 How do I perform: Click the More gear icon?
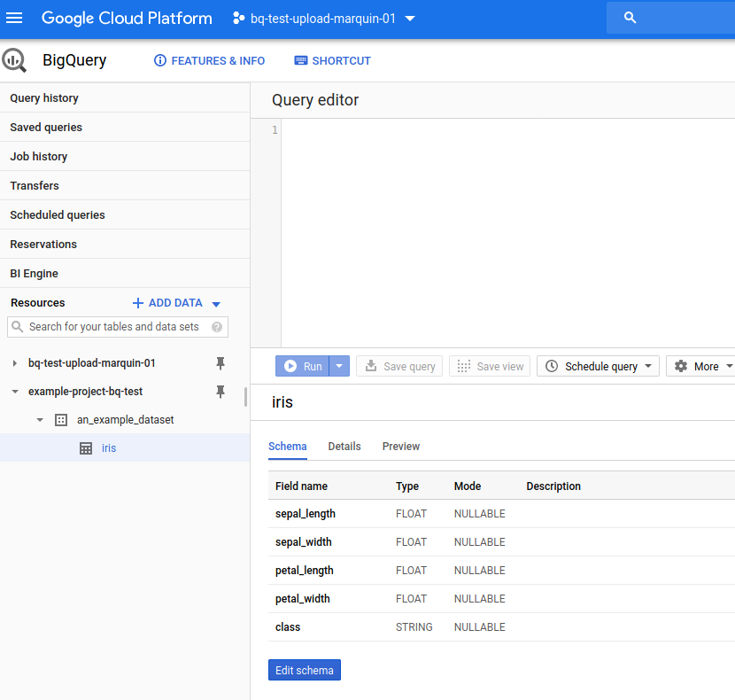point(681,366)
